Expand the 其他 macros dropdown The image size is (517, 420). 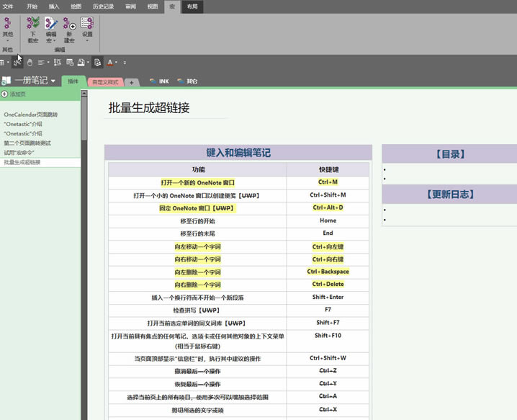[x=7, y=30]
